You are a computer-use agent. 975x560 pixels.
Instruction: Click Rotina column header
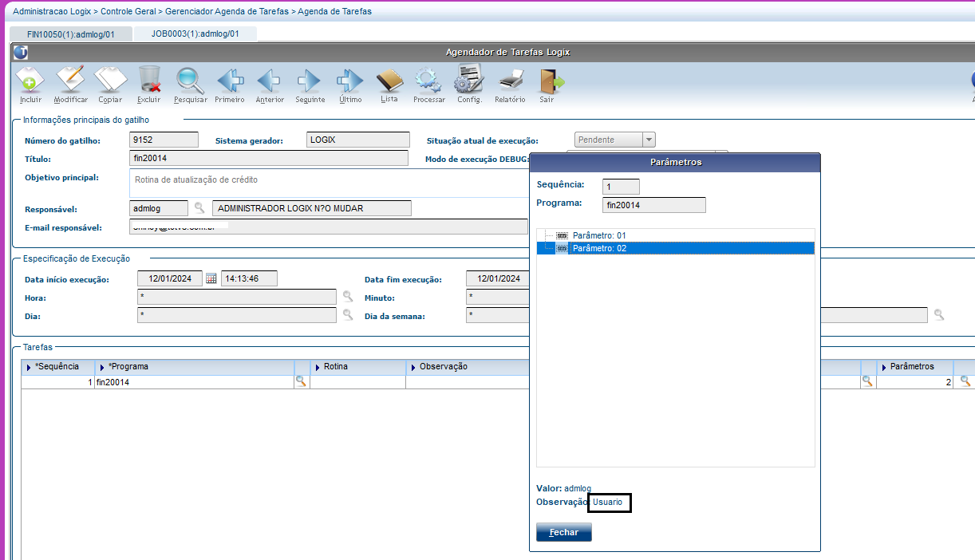coord(357,367)
